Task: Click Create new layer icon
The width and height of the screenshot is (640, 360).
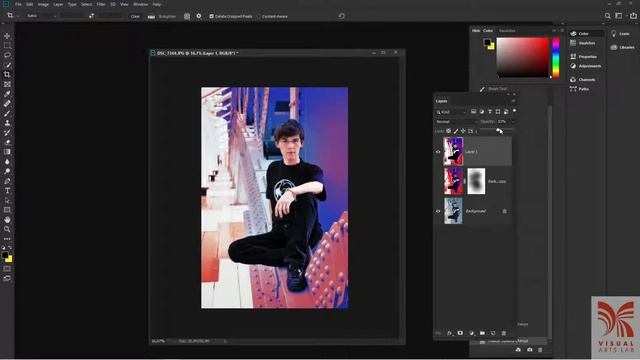Action: [493, 333]
